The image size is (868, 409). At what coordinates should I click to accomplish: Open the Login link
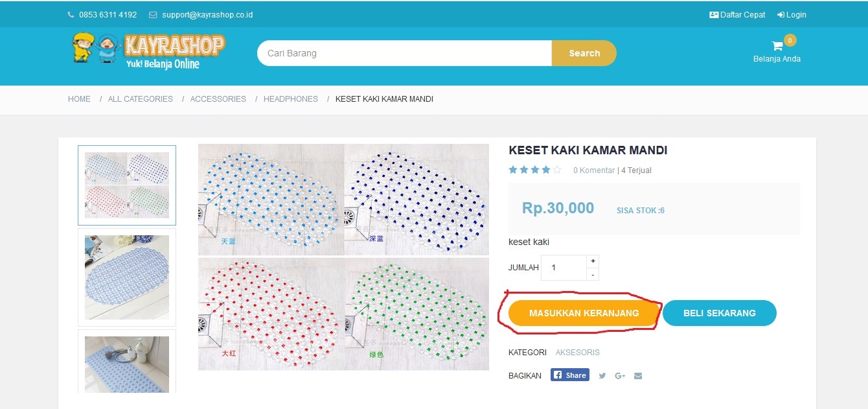tap(792, 15)
